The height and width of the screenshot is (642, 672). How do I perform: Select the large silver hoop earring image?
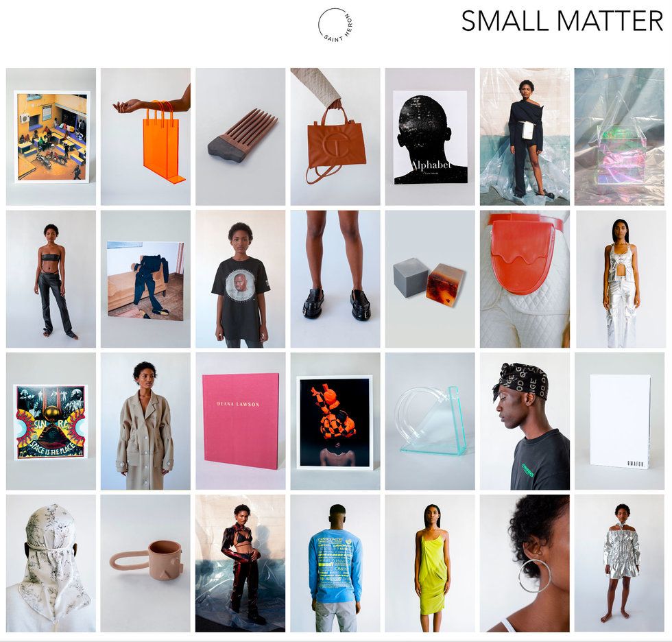525,563
